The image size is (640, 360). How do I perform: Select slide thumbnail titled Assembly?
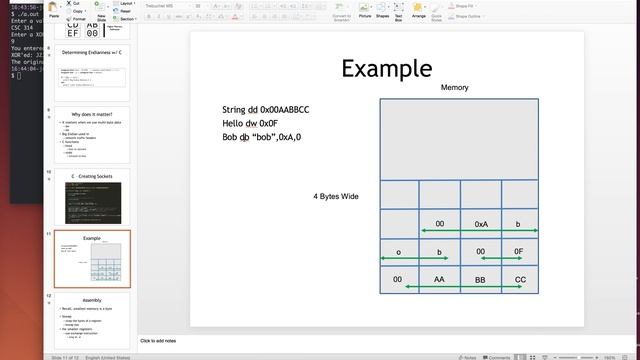pos(92,321)
